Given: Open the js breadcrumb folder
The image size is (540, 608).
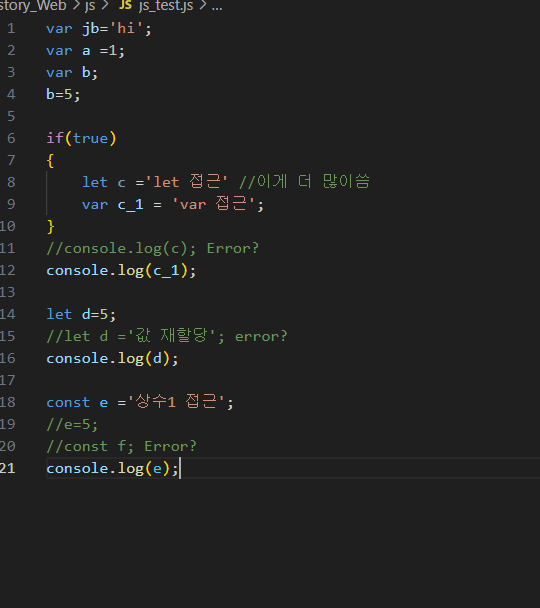Looking at the screenshot, I should [90, 6].
